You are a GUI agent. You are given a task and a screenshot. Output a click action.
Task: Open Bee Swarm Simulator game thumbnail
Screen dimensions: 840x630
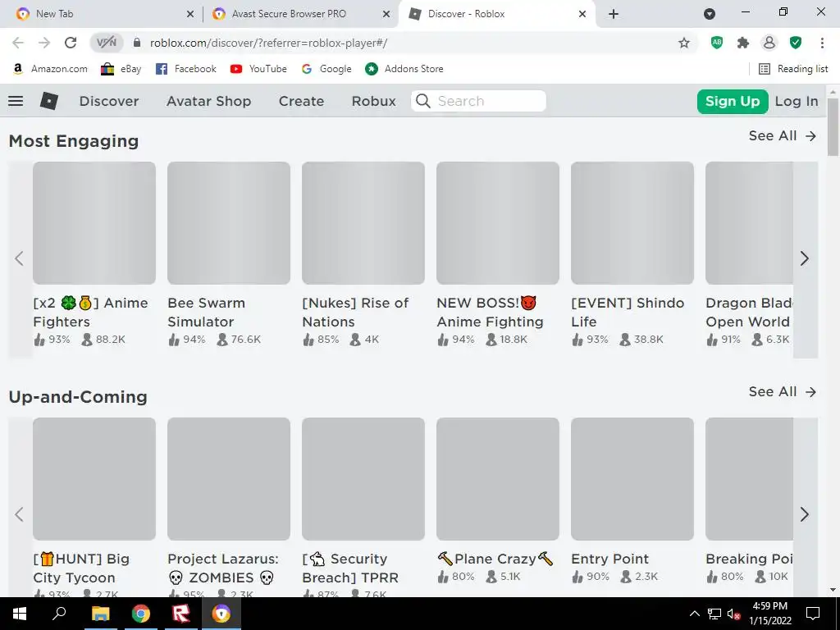point(229,223)
